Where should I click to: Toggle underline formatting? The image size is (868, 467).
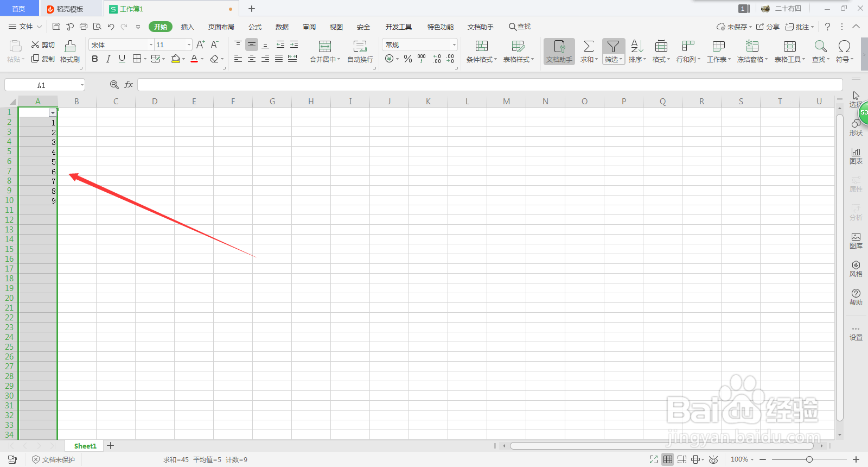(122, 59)
